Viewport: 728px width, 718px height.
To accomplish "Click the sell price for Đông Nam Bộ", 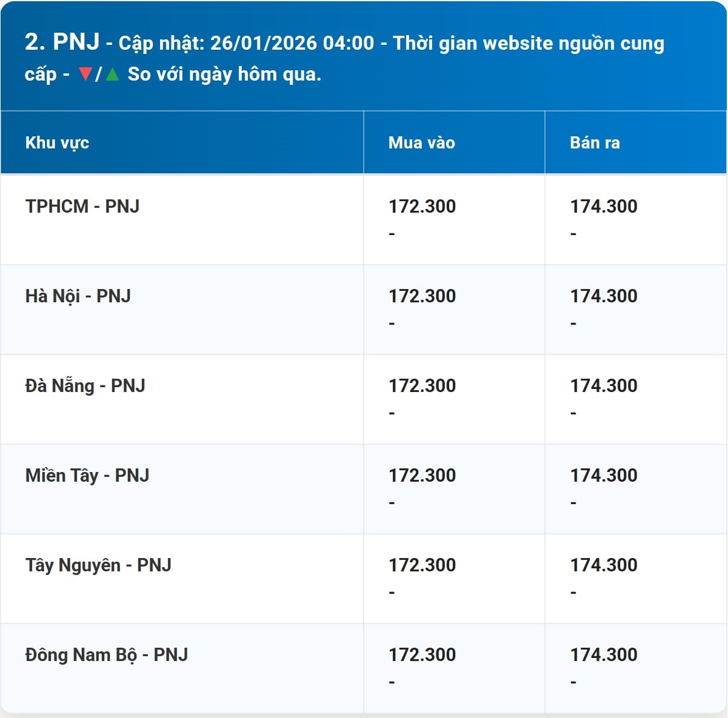I will [604, 654].
